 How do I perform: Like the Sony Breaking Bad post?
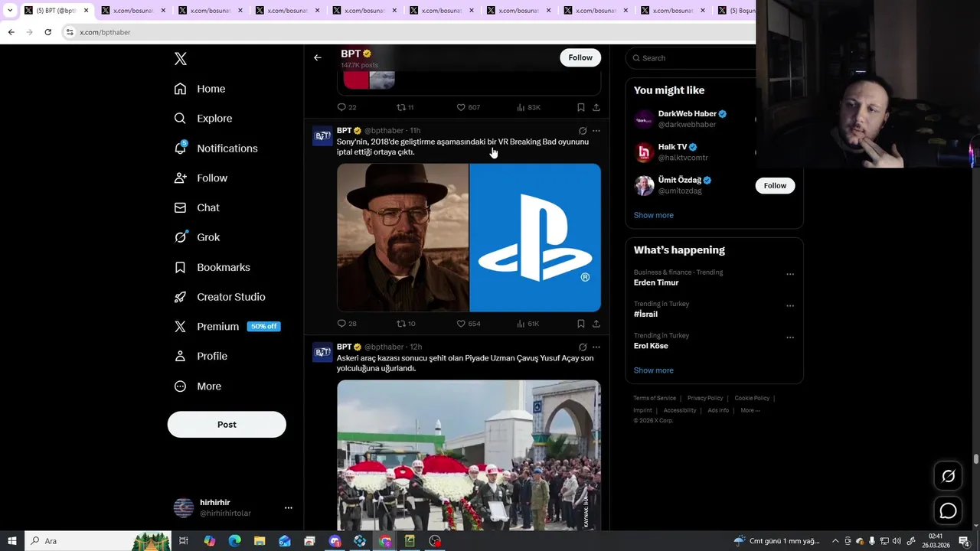469,324
